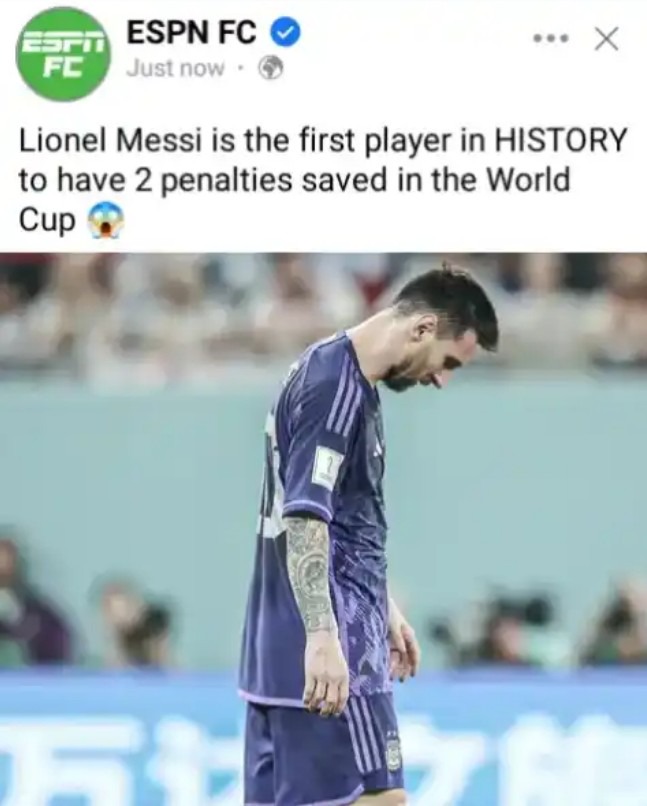Open the photo of player in purple jersey

click(x=323, y=529)
